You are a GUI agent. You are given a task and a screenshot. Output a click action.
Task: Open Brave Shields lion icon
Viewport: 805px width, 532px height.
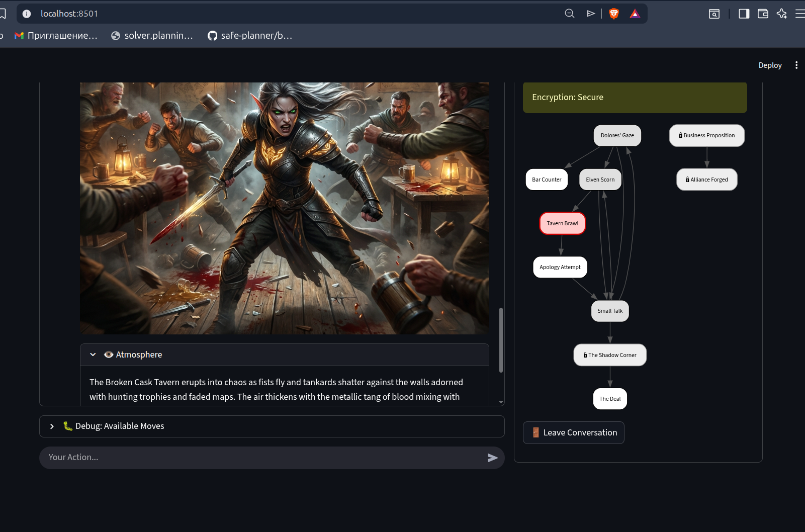(614, 14)
